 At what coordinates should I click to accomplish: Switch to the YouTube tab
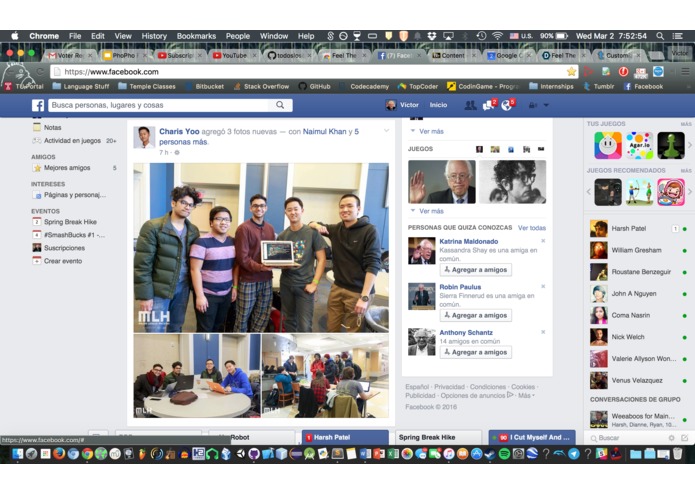(x=235, y=55)
